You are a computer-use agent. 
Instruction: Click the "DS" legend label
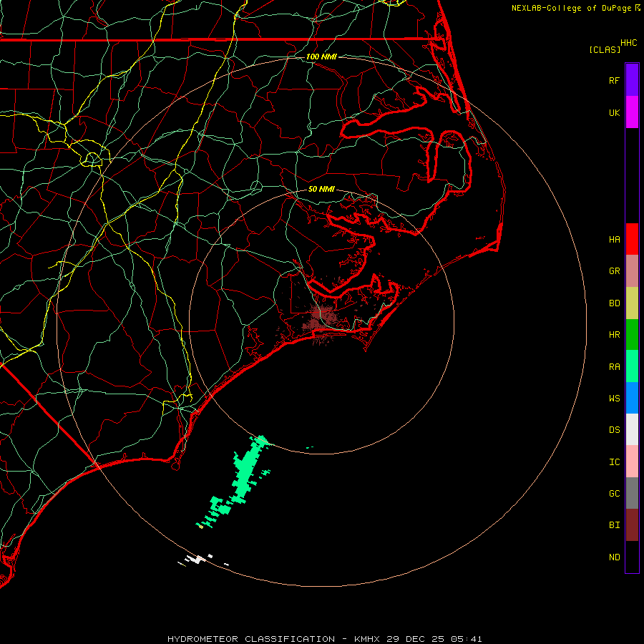coord(614,430)
